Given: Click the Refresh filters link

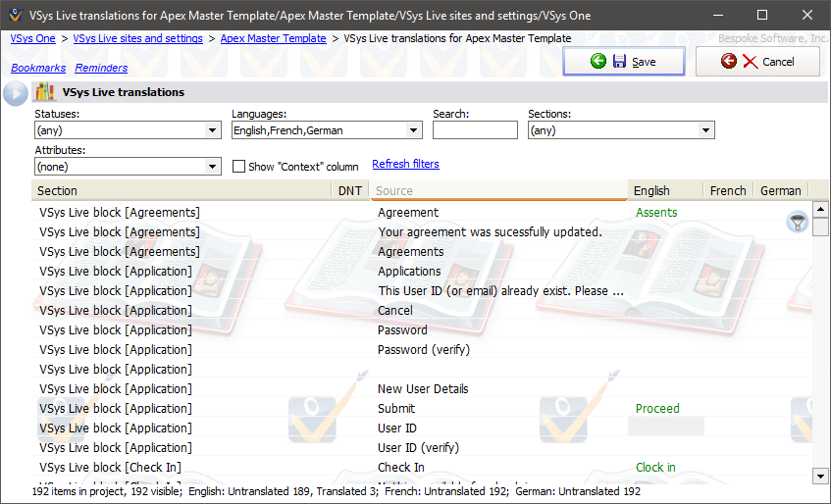Looking at the screenshot, I should coord(405,165).
